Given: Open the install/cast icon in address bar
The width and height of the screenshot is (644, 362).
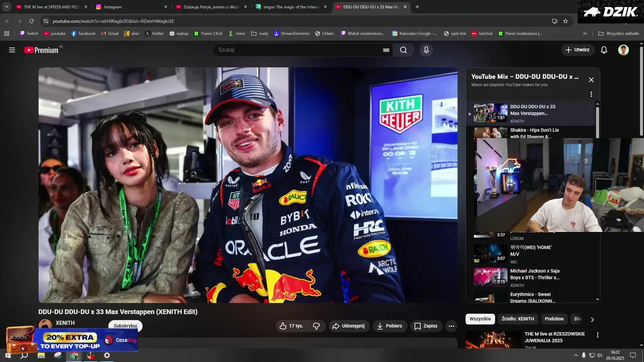Looking at the screenshot, I should click(554, 21).
